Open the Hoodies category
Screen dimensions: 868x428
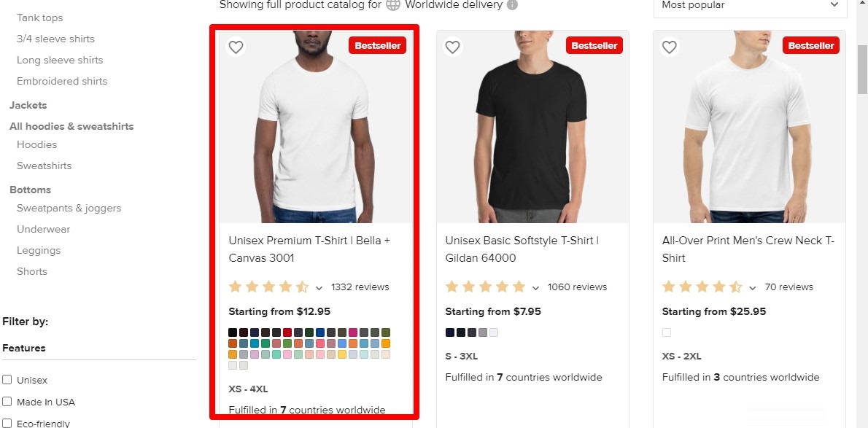(36, 144)
